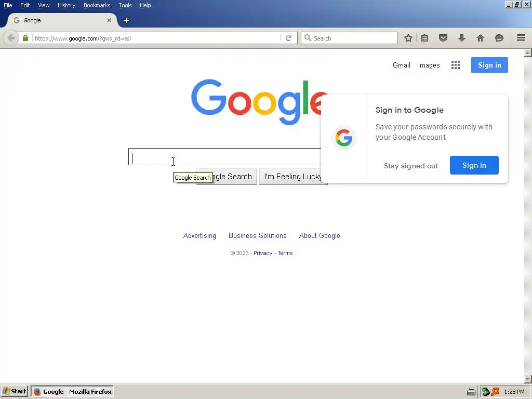Go to home page via house icon
Screen dimensions: 532x399
point(481,38)
